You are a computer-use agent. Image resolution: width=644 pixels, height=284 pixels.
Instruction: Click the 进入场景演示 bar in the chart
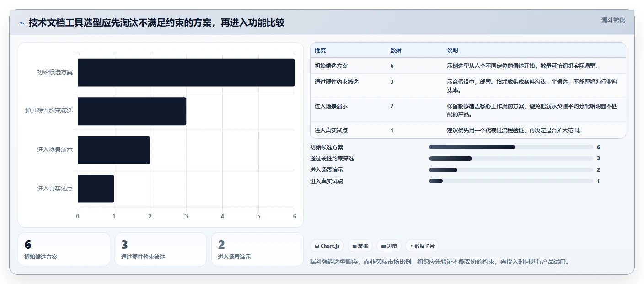[114, 150]
